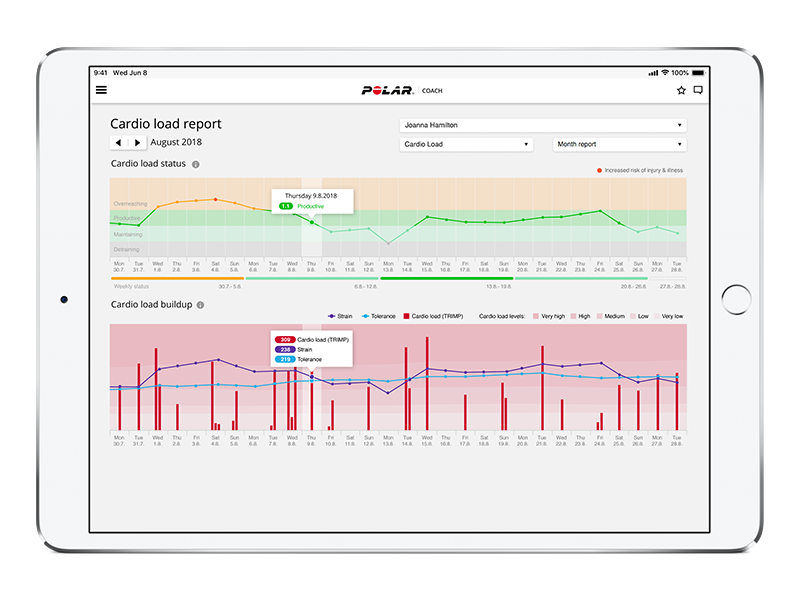Viewport: 800px width, 600px height.
Task: Click the Very high level swatch
Action: click(x=536, y=316)
